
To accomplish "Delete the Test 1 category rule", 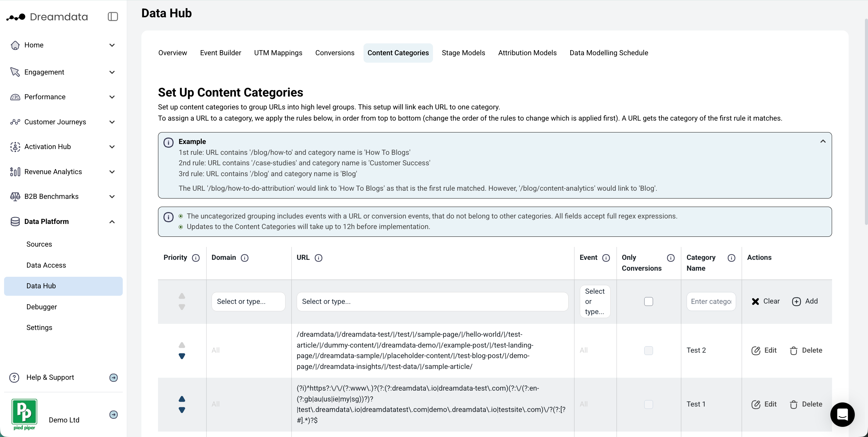I will coord(806,404).
